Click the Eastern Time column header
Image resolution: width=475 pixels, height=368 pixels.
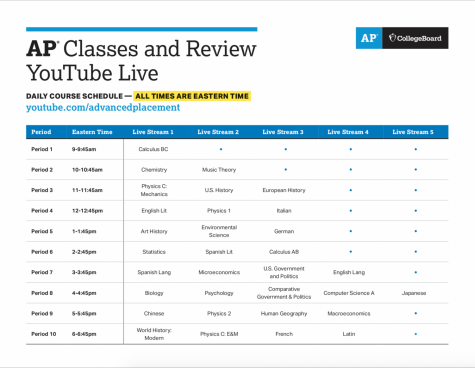coord(92,132)
